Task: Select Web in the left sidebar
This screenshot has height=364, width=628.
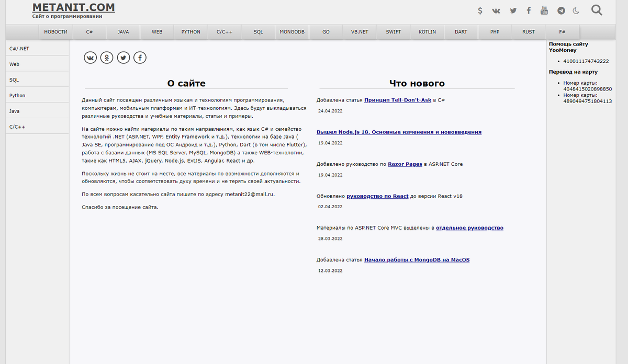Action: pyautogui.click(x=37, y=64)
